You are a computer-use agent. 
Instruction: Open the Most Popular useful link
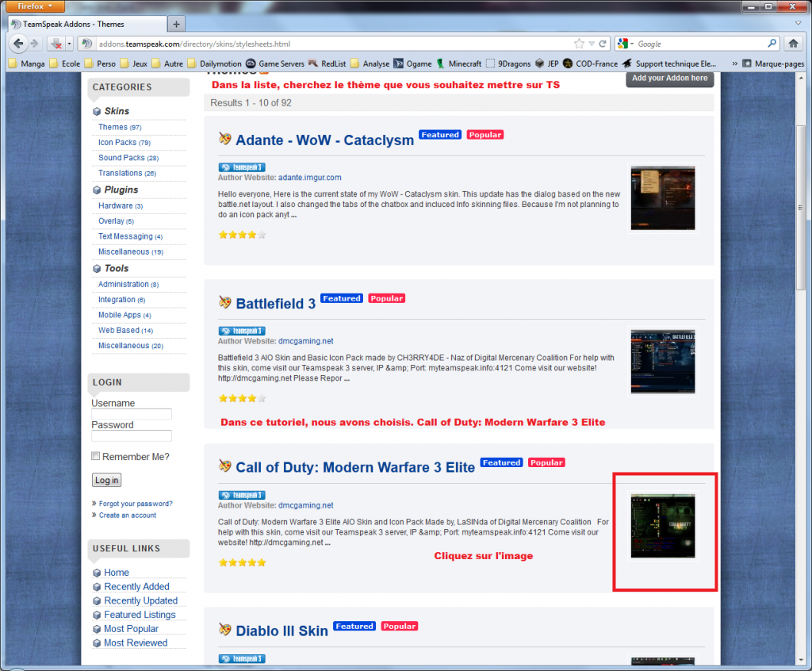click(131, 628)
